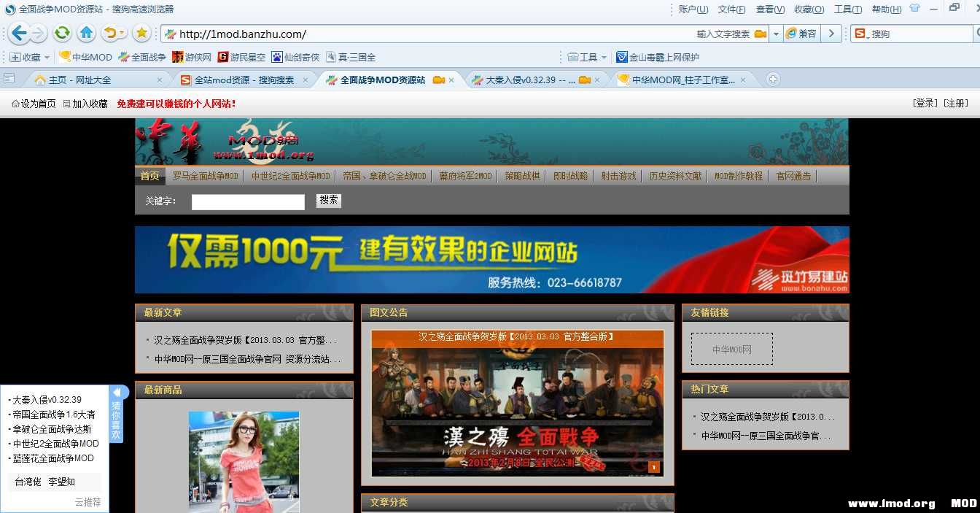
Task: Expand the 工具 dropdown in bookmarks bar
Action: (604, 57)
